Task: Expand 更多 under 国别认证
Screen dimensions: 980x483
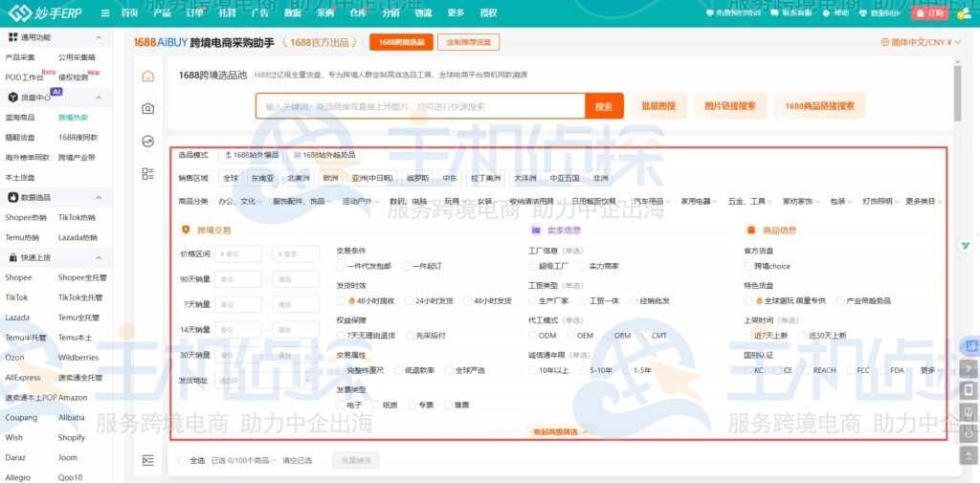Action: 930,370
